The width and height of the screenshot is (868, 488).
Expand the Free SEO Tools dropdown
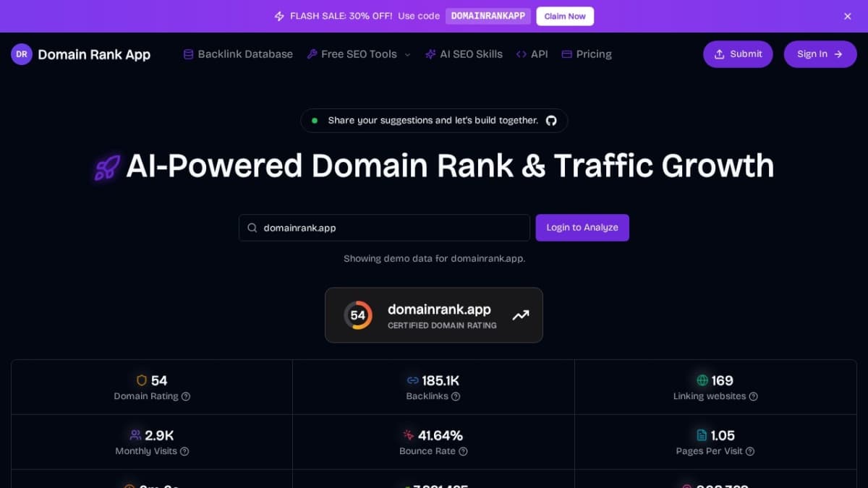[359, 53]
